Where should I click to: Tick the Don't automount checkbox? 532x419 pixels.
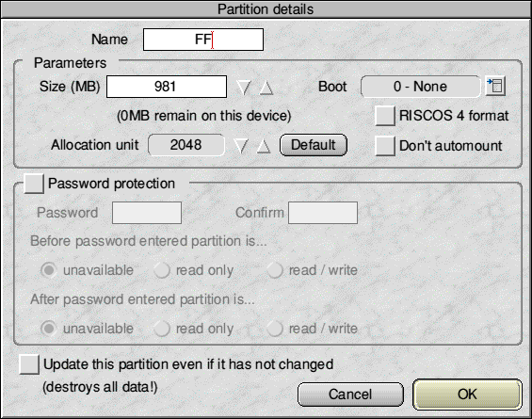385,146
